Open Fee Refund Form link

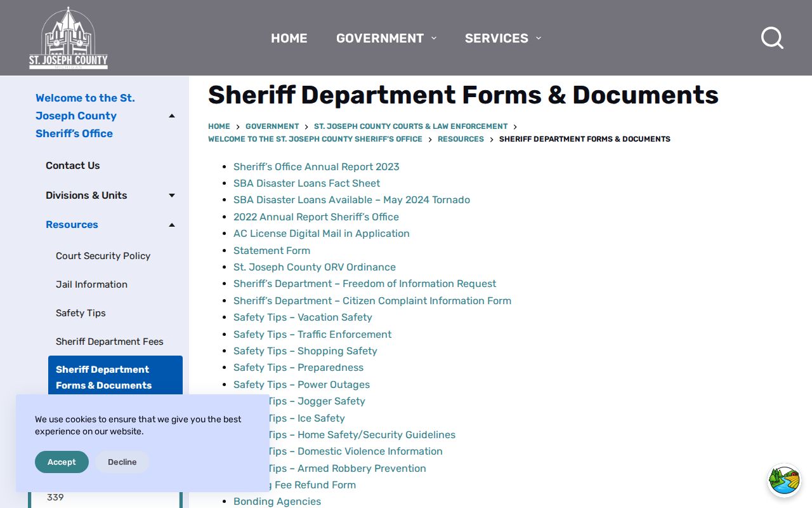[x=313, y=485]
